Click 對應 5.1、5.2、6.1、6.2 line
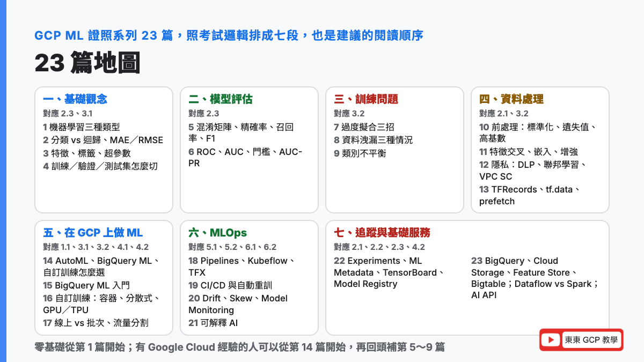The image size is (644, 362). [232, 247]
